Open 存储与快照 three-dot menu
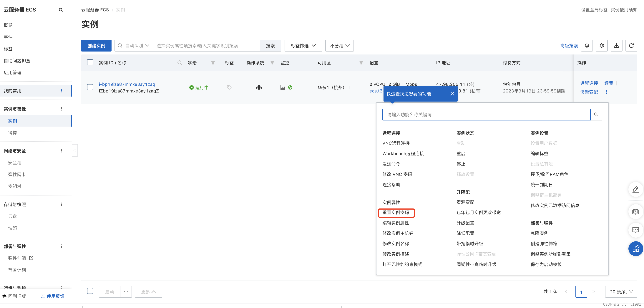Screen dimensions: 644x308 coord(62,204)
